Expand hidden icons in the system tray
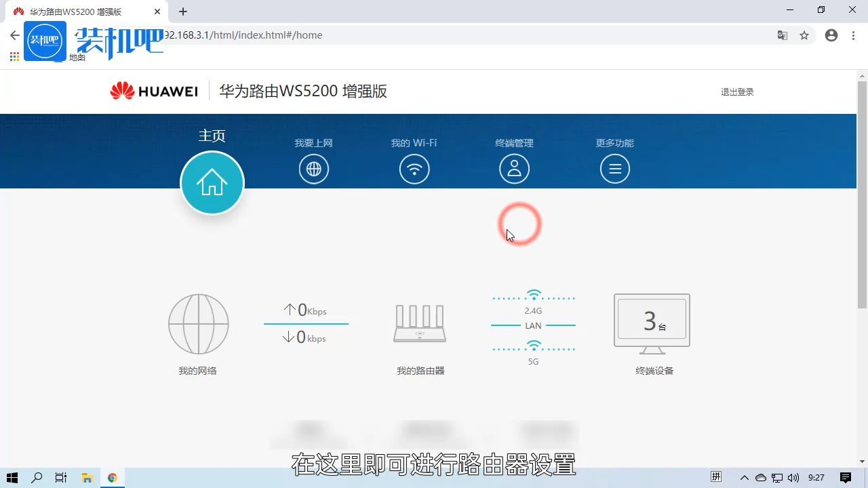The height and width of the screenshot is (488, 868). [744, 478]
